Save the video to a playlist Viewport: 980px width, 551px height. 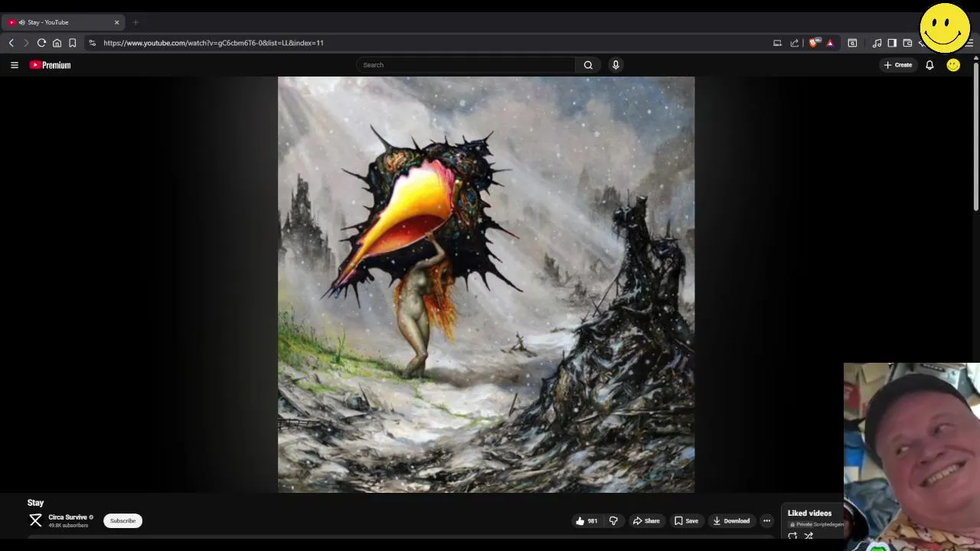[686, 521]
